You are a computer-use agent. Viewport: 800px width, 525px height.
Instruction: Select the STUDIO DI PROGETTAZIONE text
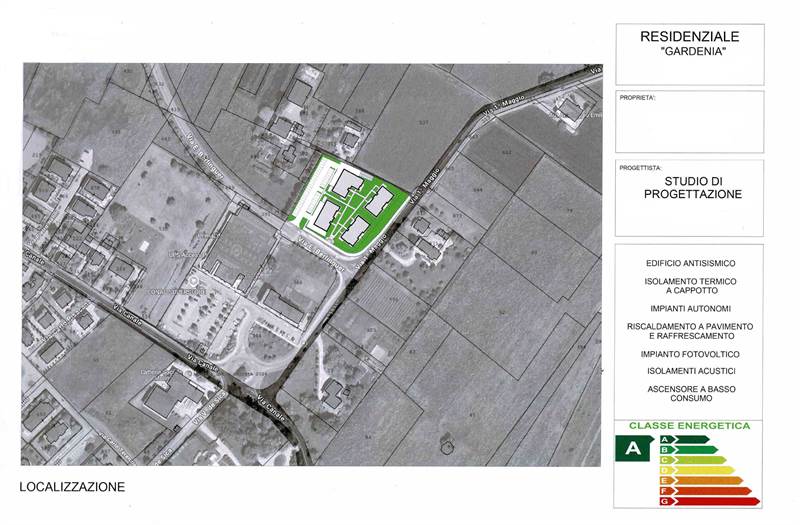point(693,188)
